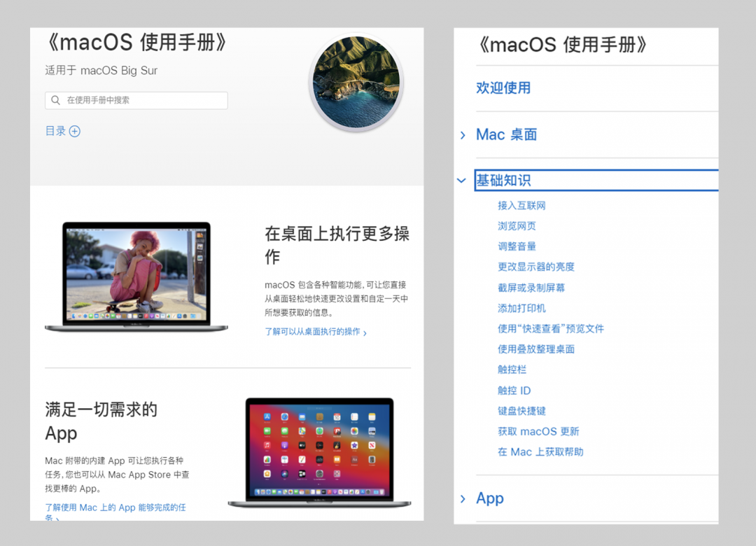Open 在 Mac 上获取帮助 topic

540,452
